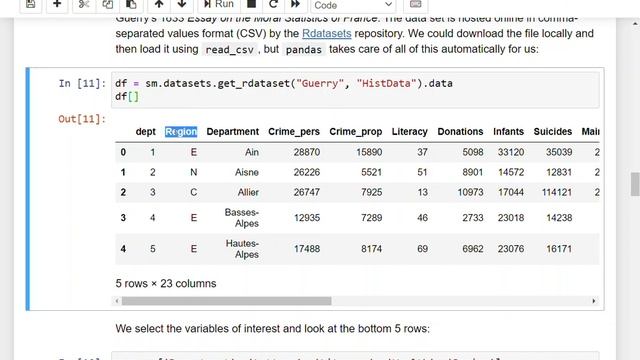Click the Suicides column header
The width and height of the screenshot is (640, 360).
553,131
